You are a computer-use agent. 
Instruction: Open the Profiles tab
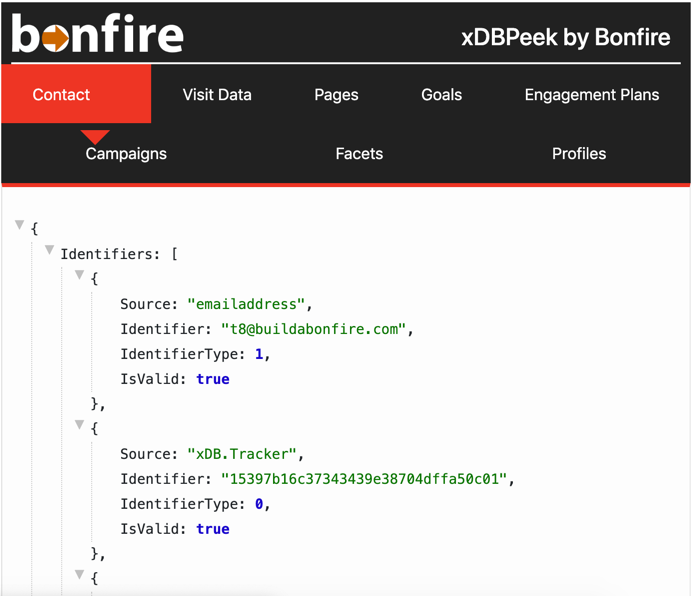(579, 154)
